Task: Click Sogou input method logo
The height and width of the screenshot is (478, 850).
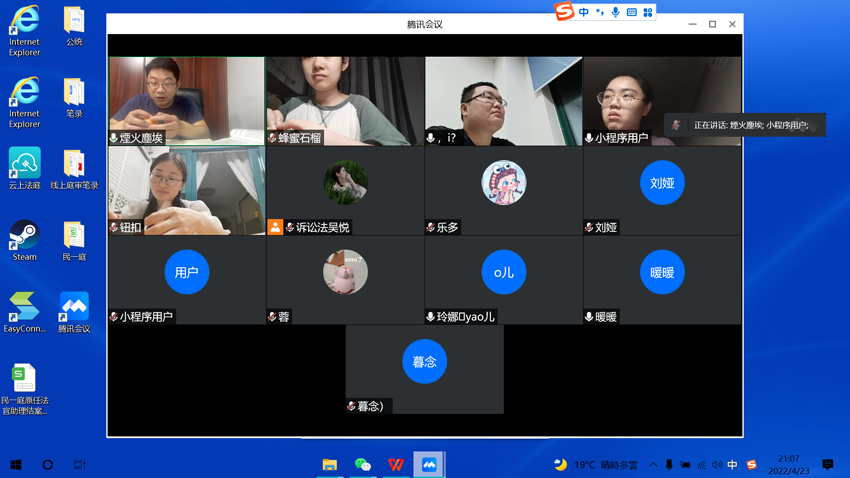Action: click(x=565, y=12)
